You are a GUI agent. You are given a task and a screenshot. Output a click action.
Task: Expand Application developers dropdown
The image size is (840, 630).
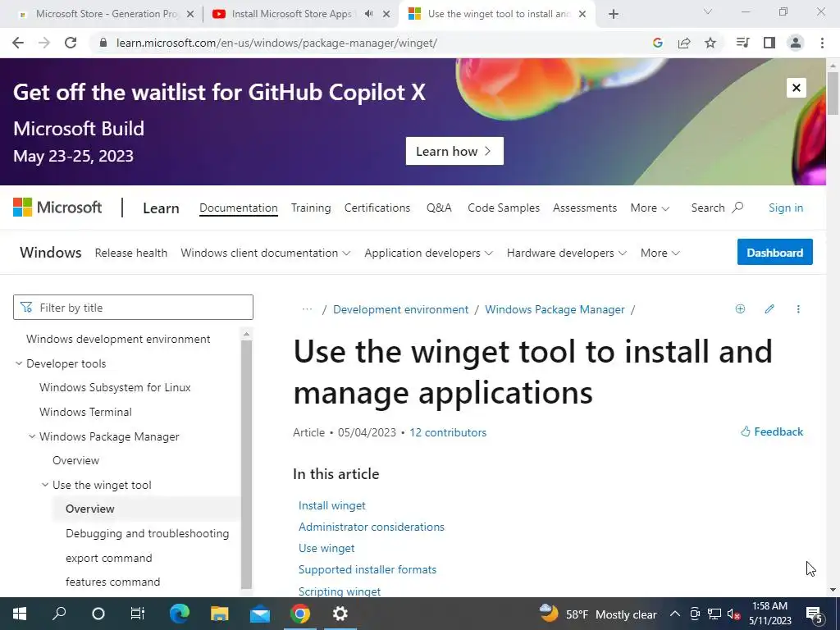(x=428, y=253)
